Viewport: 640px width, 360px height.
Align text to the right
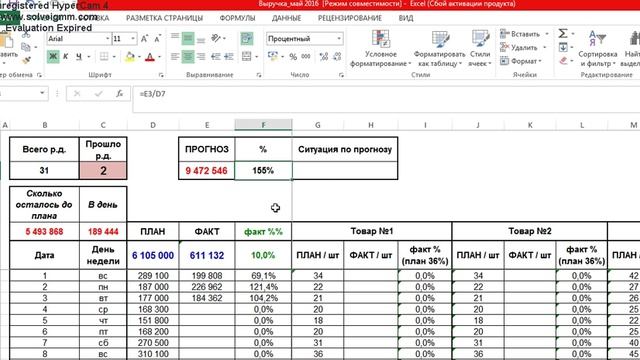pyautogui.click(x=201, y=57)
